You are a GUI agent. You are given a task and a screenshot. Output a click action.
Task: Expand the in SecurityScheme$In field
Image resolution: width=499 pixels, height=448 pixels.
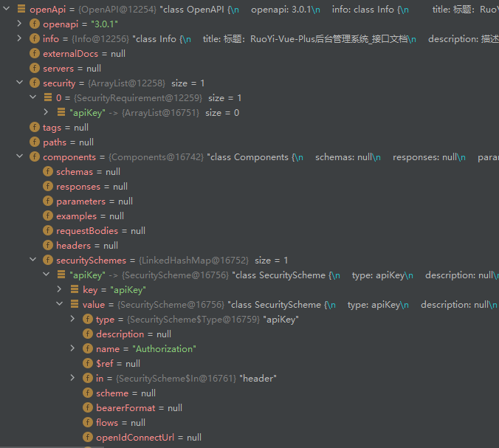tap(73, 378)
